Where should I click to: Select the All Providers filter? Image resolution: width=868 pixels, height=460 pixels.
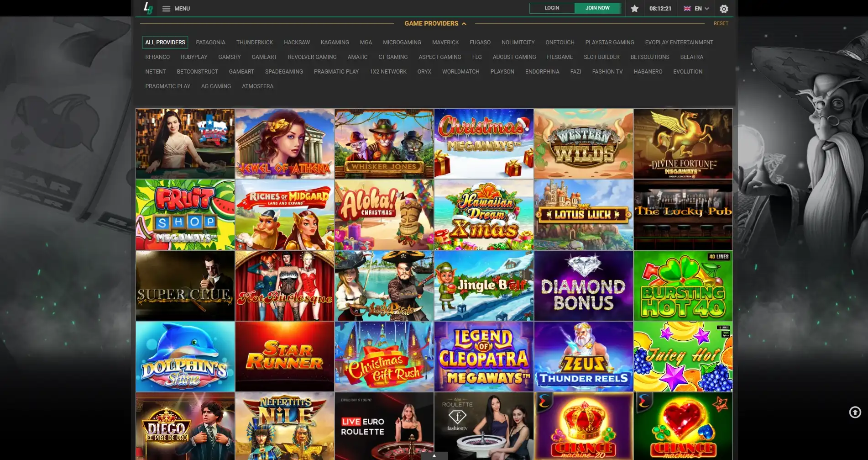(165, 42)
